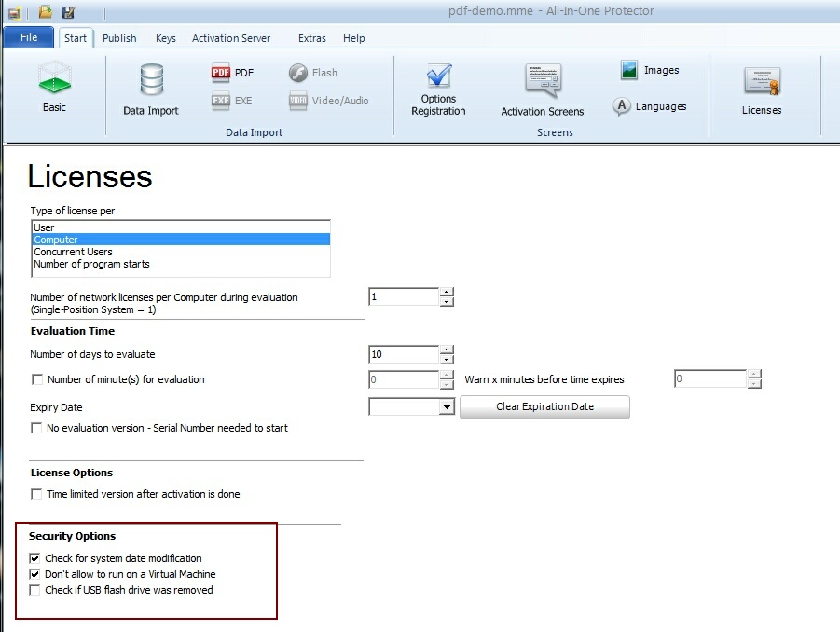Uncheck Don't allow to run on Virtual Machine
Screen dimensions: 840x632
(35, 574)
